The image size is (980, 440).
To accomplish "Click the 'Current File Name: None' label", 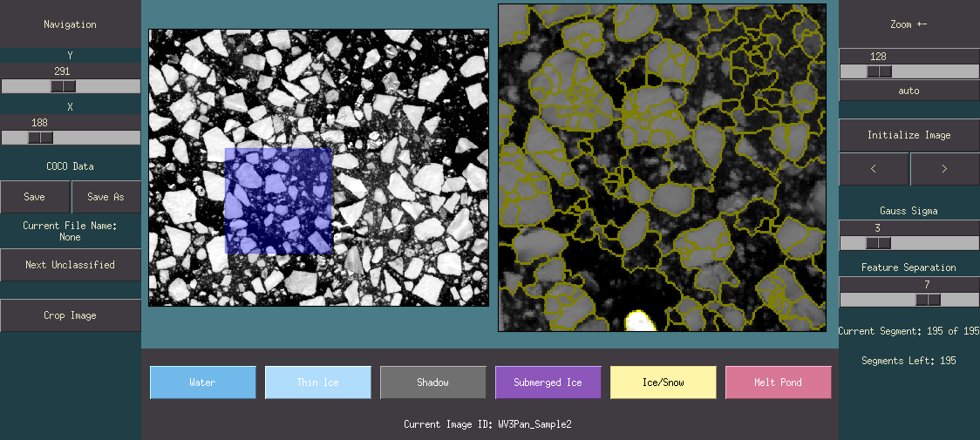I will [x=70, y=231].
